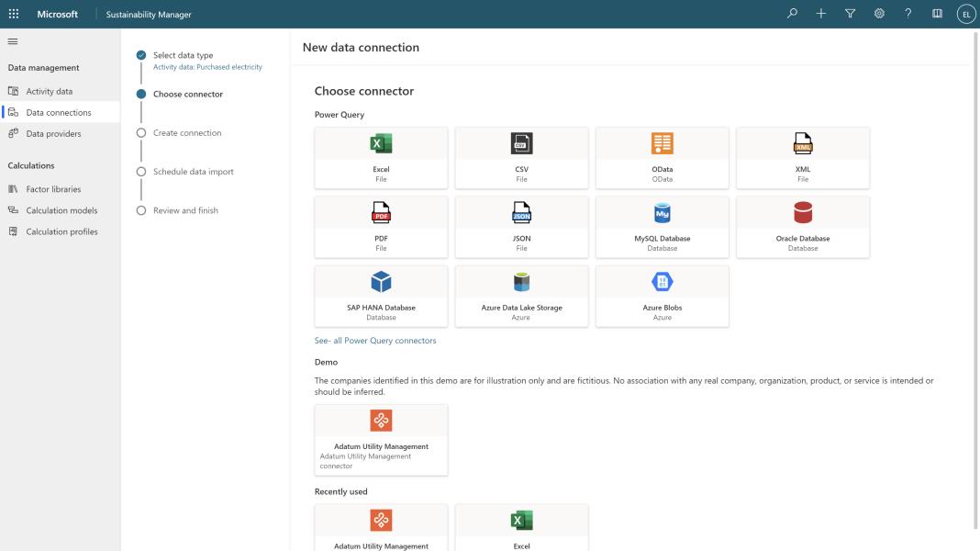The width and height of the screenshot is (980, 551).
Task: Choose the SAP HANA Database connector
Action: pos(381,295)
